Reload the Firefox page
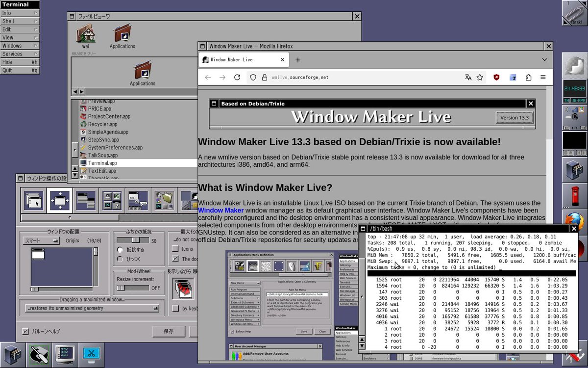Viewport: 588px width, 368px height. pos(237,78)
